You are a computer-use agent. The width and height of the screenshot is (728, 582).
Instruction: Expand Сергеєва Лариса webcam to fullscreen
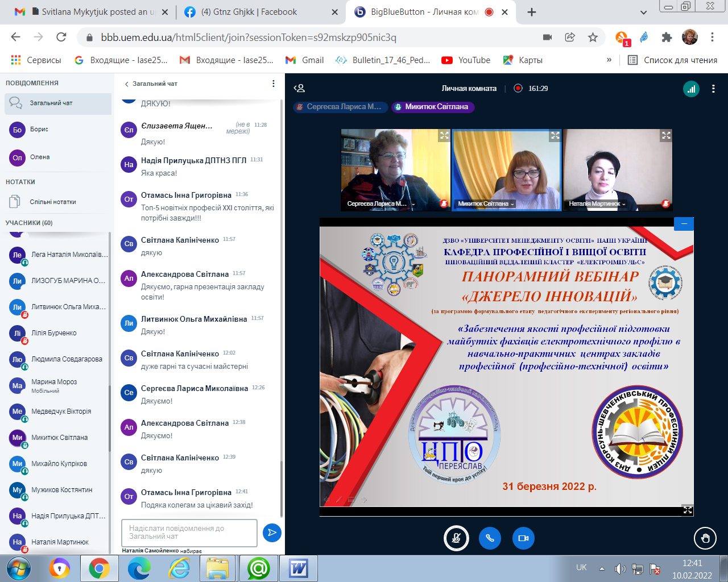pos(444,135)
